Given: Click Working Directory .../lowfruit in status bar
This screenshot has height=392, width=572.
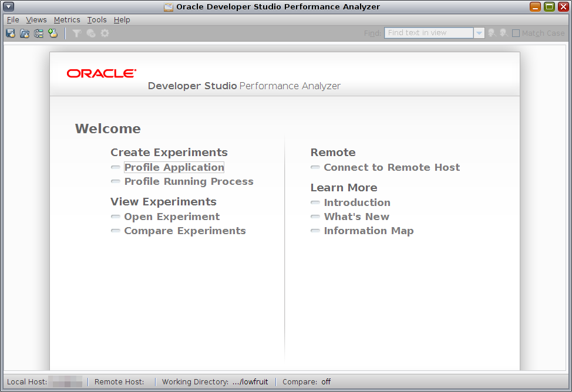Looking at the screenshot, I should [215, 382].
